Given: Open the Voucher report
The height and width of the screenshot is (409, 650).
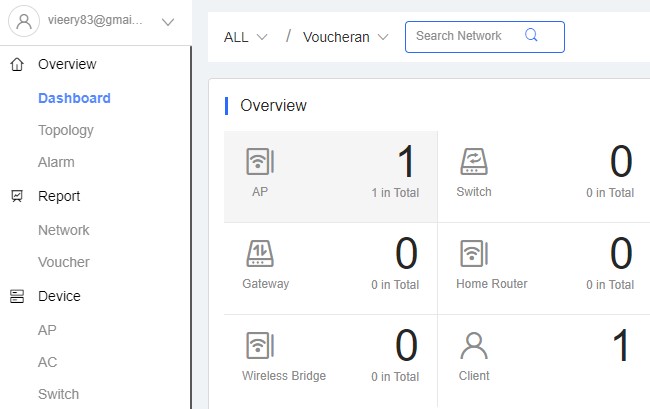Looking at the screenshot, I should (x=64, y=262).
